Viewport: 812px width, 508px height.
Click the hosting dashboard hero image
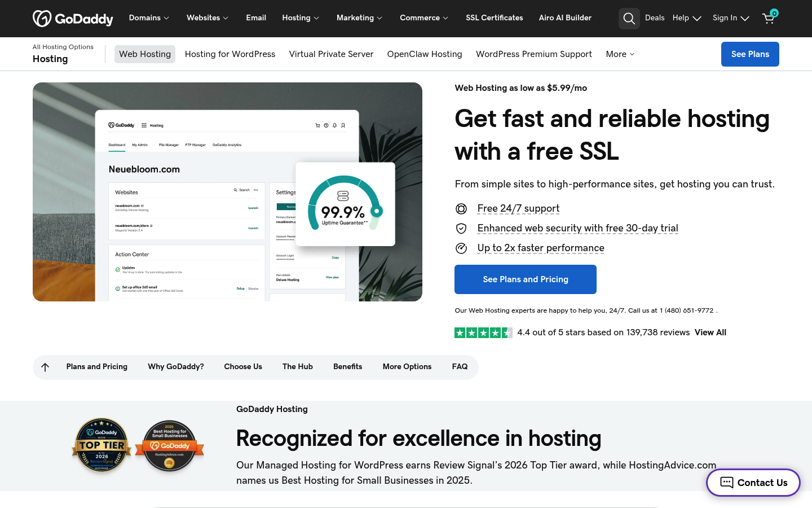point(227,192)
